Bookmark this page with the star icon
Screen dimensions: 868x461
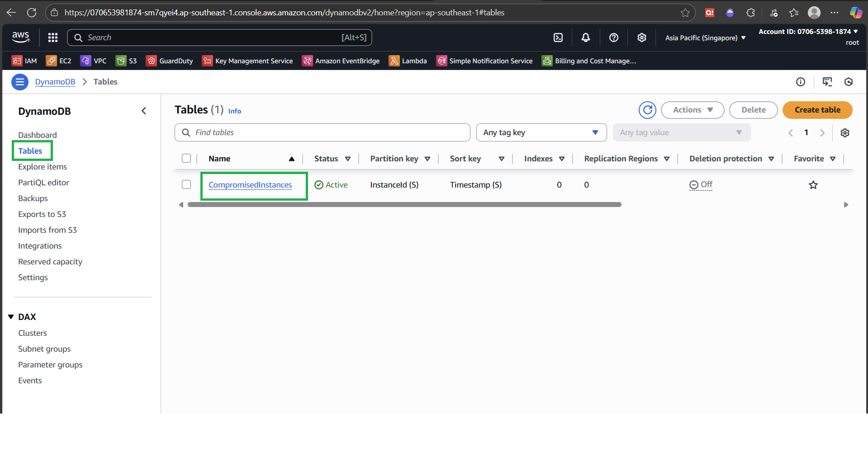[685, 13]
